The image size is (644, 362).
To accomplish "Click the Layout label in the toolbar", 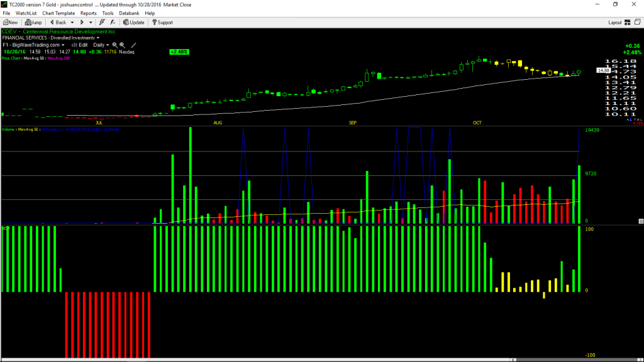I will coord(615,23).
